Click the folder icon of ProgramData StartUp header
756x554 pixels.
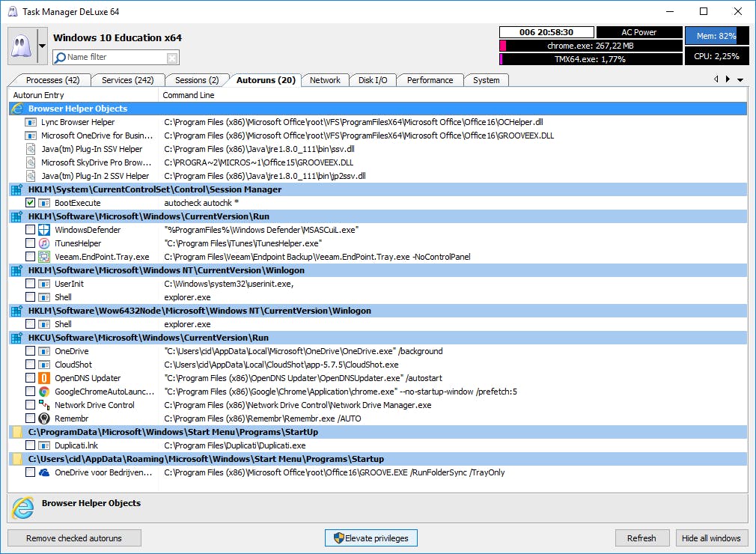[17, 432]
